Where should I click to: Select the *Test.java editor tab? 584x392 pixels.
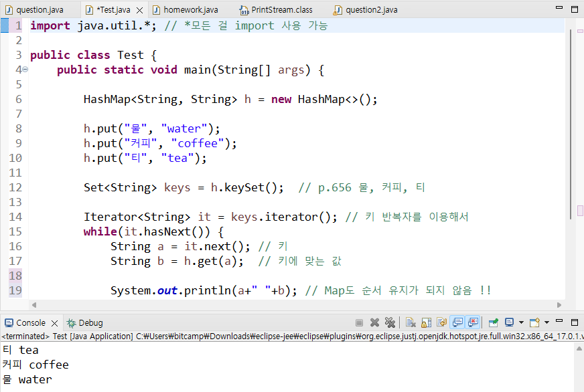113,10
